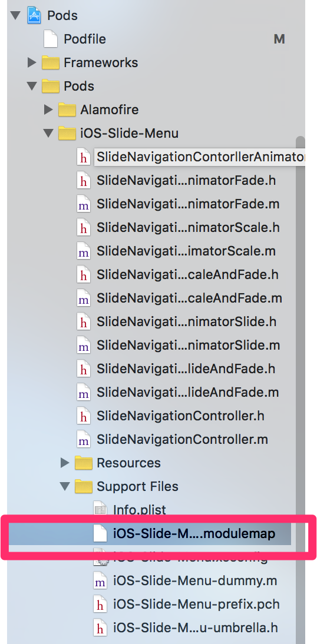The image size is (317, 644).
Task: Open the umbrella.h header file
Action: (x=195, y=628)
